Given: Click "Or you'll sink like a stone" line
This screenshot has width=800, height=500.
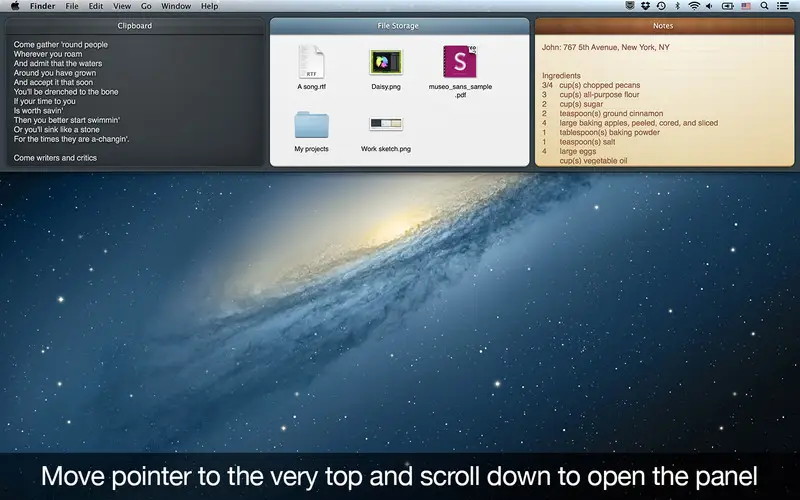Looking at the screenshot, I should [x=57, y=130].
